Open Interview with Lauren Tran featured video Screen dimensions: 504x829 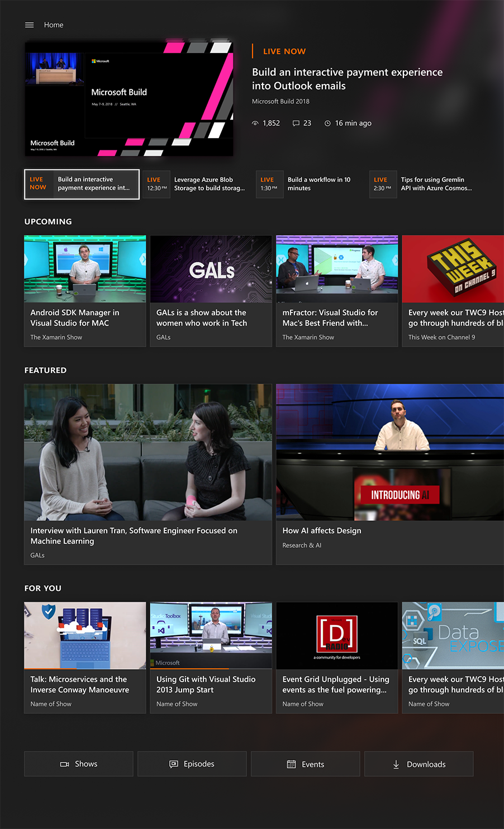[x=148, y=474]
